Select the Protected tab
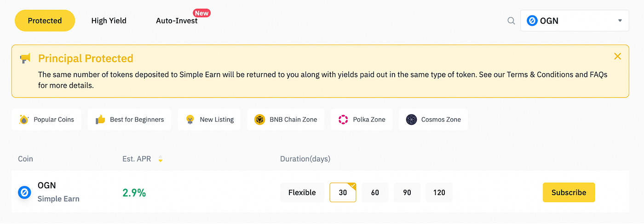Screen dimensions: 644x224 [45, 21]
